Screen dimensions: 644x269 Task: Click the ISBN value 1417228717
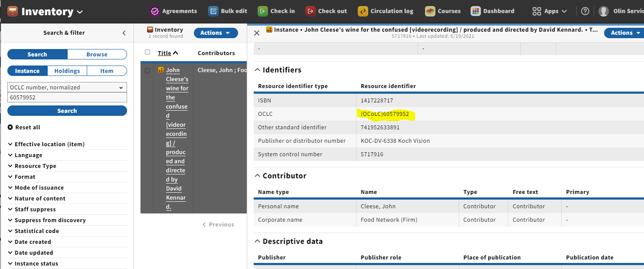coord(377,100)
